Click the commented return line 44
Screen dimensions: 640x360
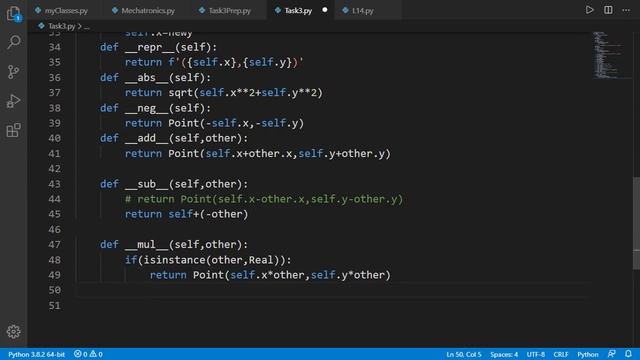click(264, 199)
